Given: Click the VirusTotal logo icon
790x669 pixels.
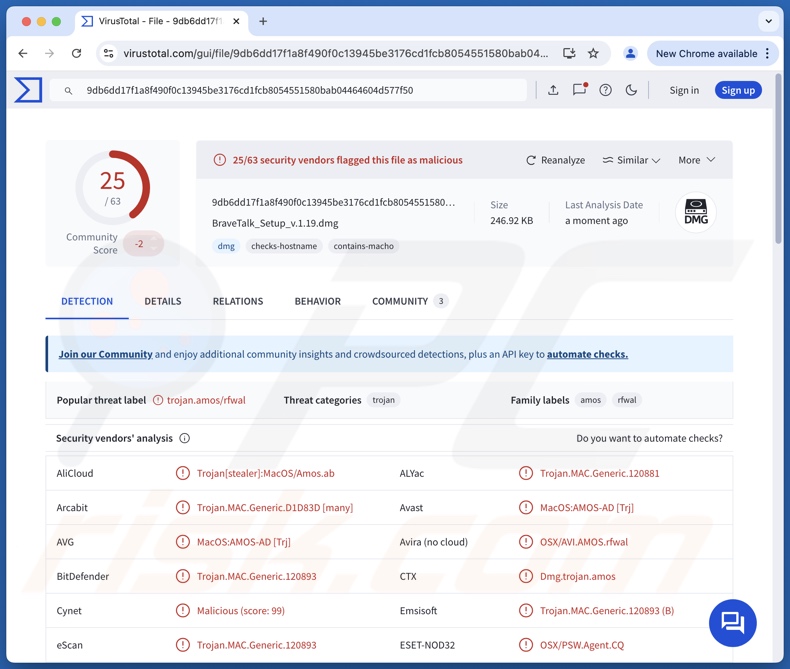Looking at the screenshot, I should point(28,90).
